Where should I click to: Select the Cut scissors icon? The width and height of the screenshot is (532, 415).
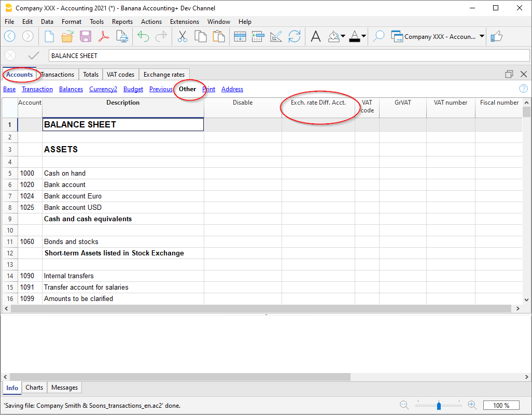pyautogui.click(x=183, y=36)
